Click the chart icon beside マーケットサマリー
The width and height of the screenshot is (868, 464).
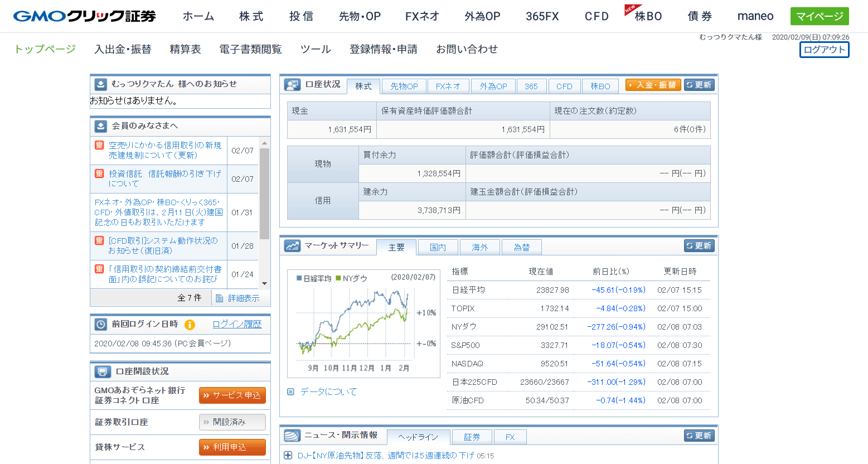(292, 245)
